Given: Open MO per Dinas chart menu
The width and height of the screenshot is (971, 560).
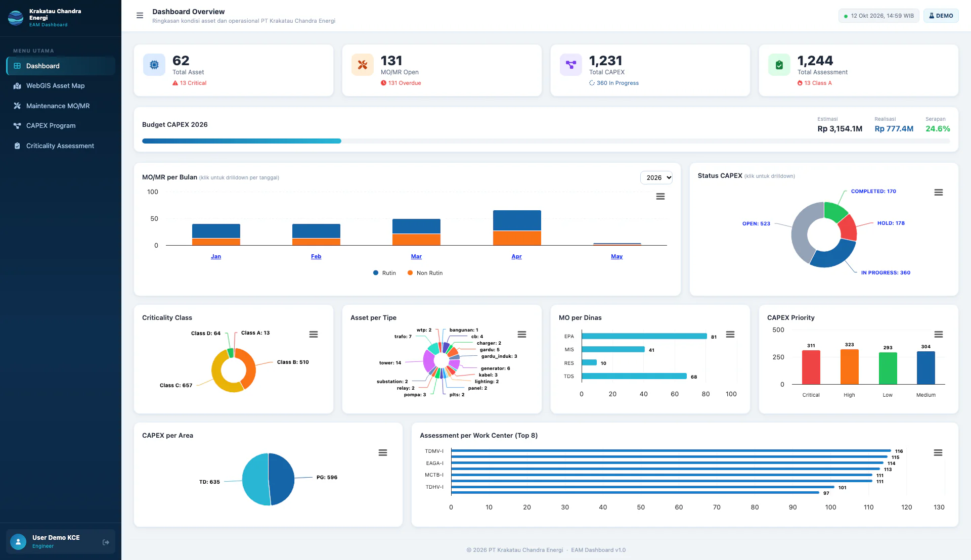Looking at the screenshot, I should tap(730, 335).
